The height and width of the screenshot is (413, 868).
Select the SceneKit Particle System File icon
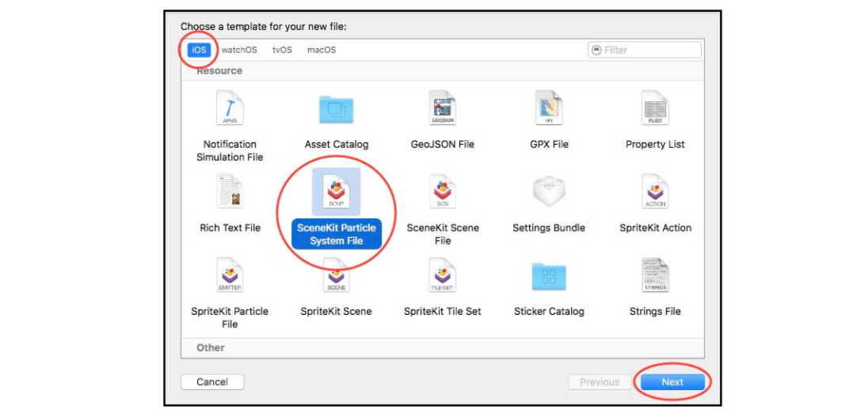pos(336,191)
